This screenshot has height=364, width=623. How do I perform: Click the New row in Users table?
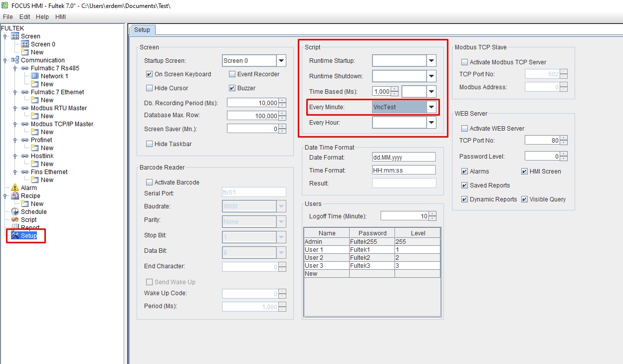(326, 274)
